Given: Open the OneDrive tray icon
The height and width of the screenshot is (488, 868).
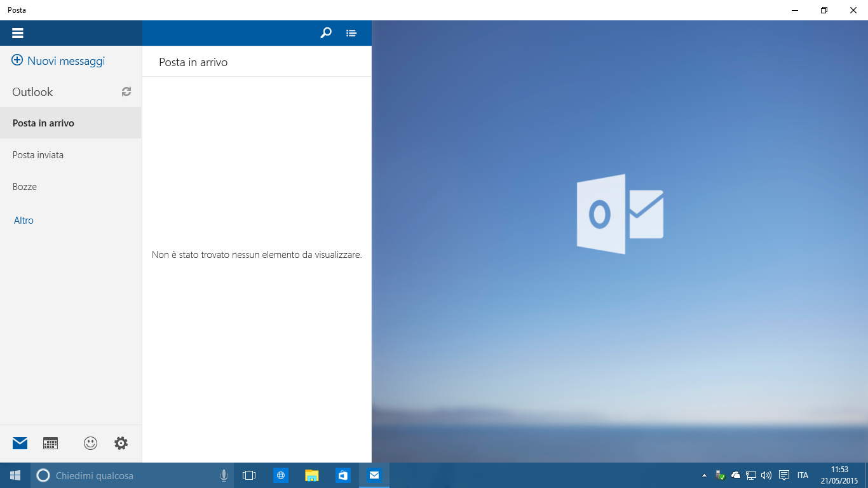Looking at the screenshot, I should coord(736,475).
